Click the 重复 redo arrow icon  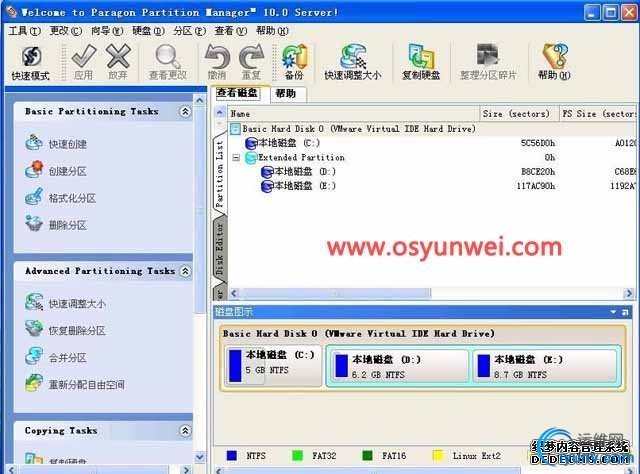pyautogui.click(x=251, y=56)
